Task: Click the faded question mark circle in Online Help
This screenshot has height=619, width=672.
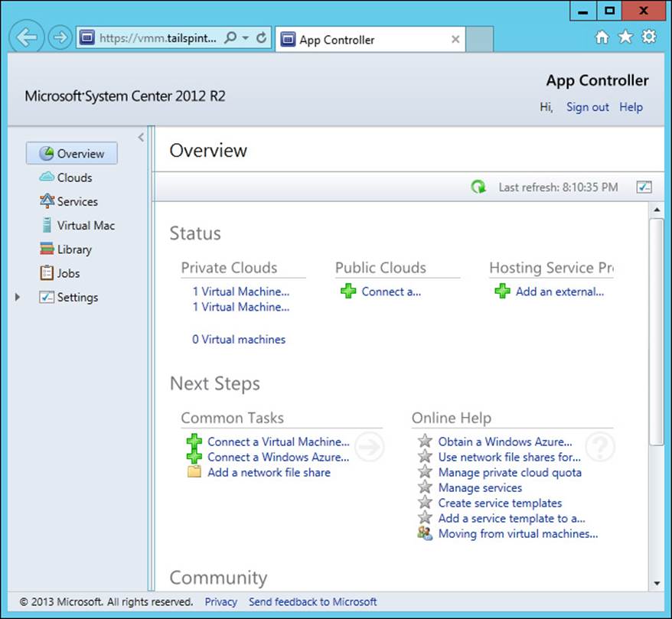Action: pyautogui.click(x=600, y=447)
